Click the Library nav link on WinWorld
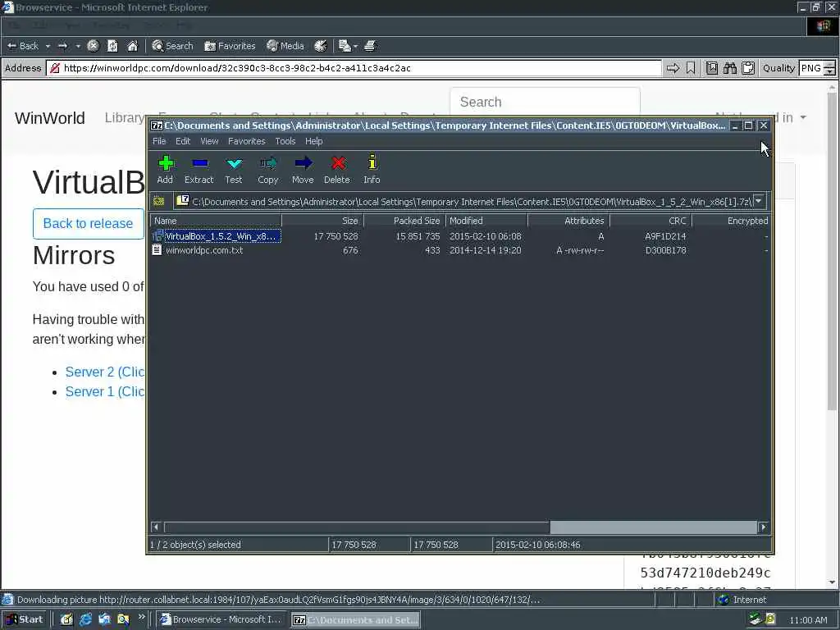The image size is (840, 630). [125, 118]
